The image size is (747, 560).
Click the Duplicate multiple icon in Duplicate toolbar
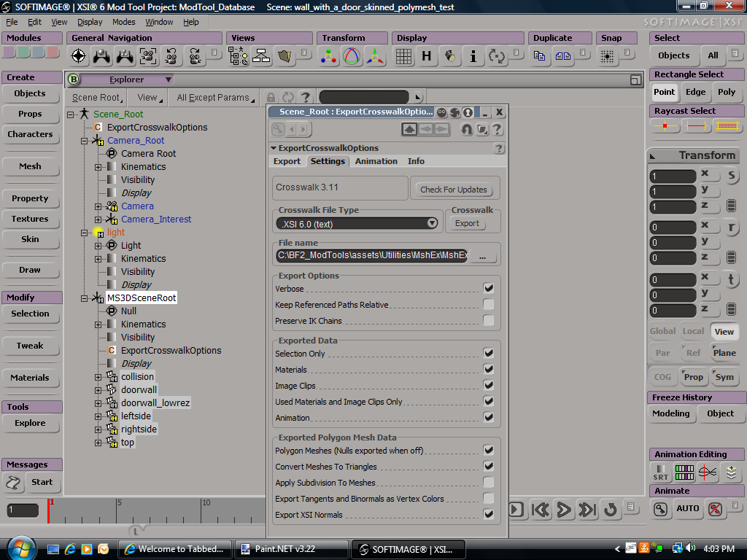click(562, 56)
